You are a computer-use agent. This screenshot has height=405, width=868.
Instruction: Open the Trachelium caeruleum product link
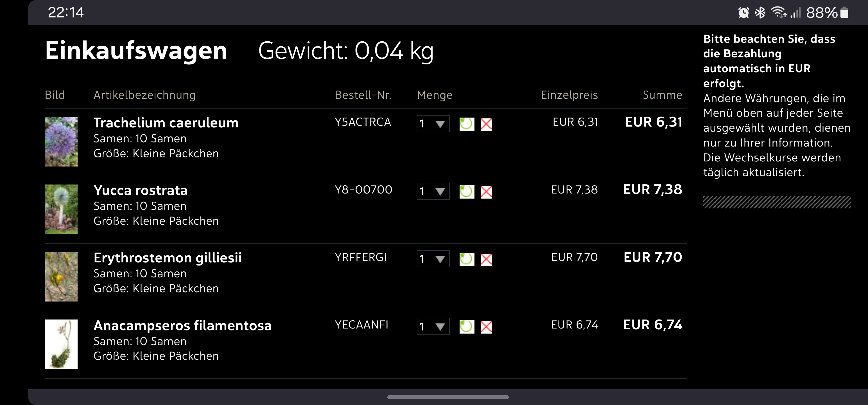pyautogui.click(x=166, y=123)
